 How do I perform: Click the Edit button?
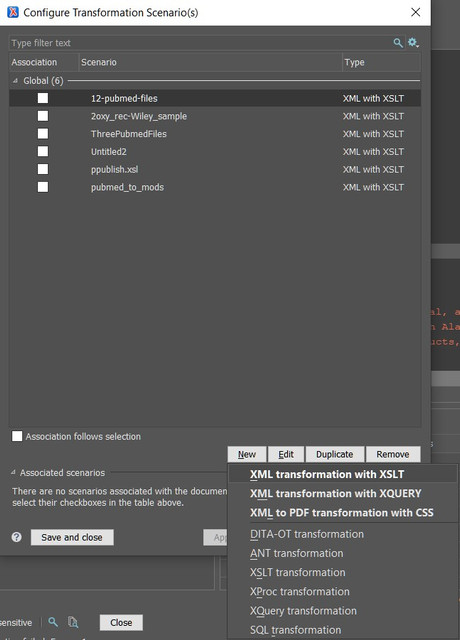(x=286, y=454)
